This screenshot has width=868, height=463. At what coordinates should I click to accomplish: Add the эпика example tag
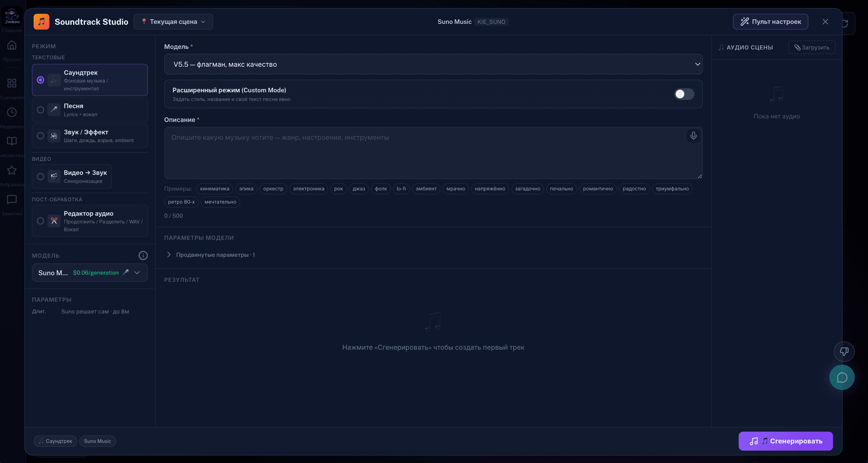246,189
